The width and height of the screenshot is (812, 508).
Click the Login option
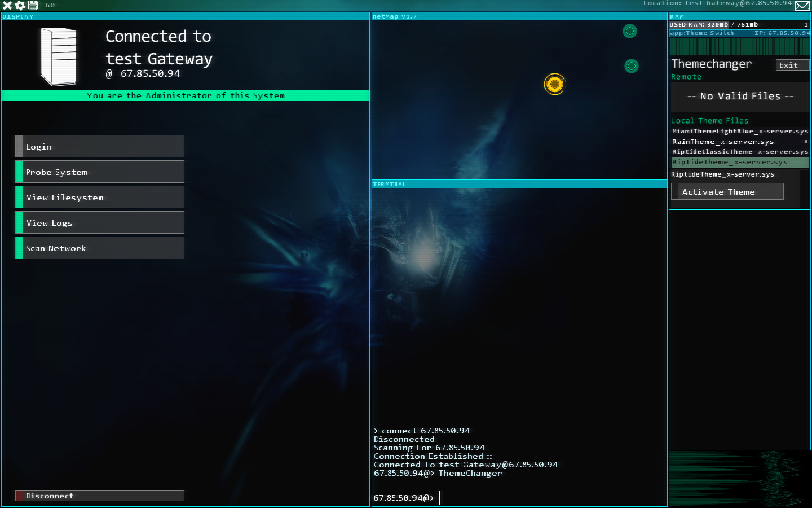pos(100,146)
